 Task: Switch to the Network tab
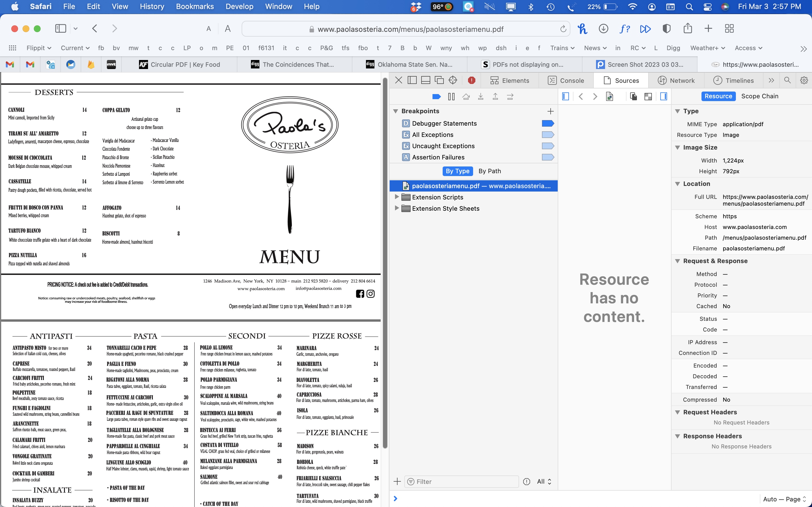(676, 81)
